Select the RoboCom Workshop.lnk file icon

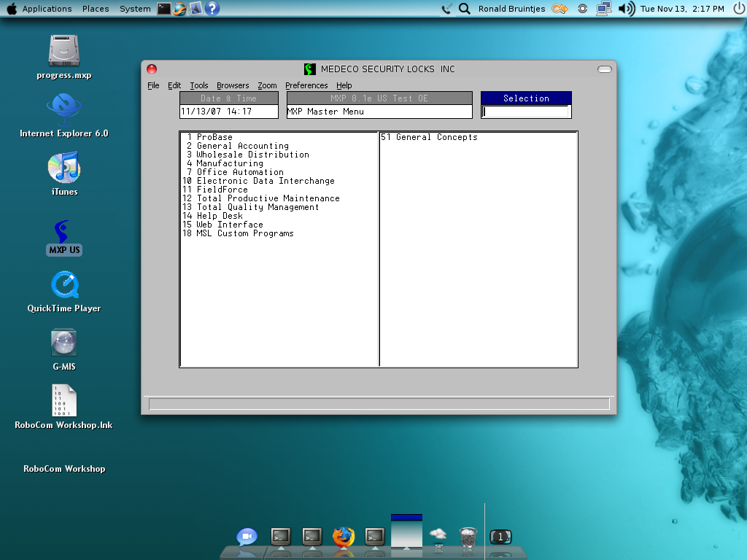64,400
